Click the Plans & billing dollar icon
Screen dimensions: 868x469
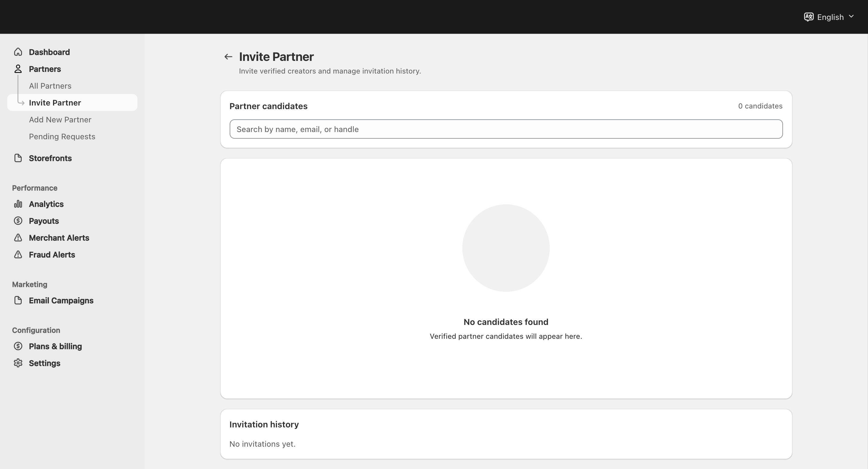point(18,346)
